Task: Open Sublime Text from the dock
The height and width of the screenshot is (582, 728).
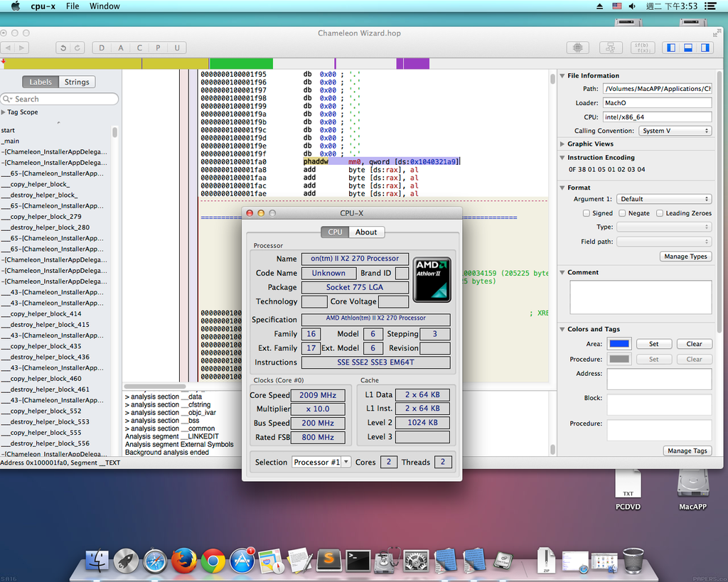Action: coord(329,560)
